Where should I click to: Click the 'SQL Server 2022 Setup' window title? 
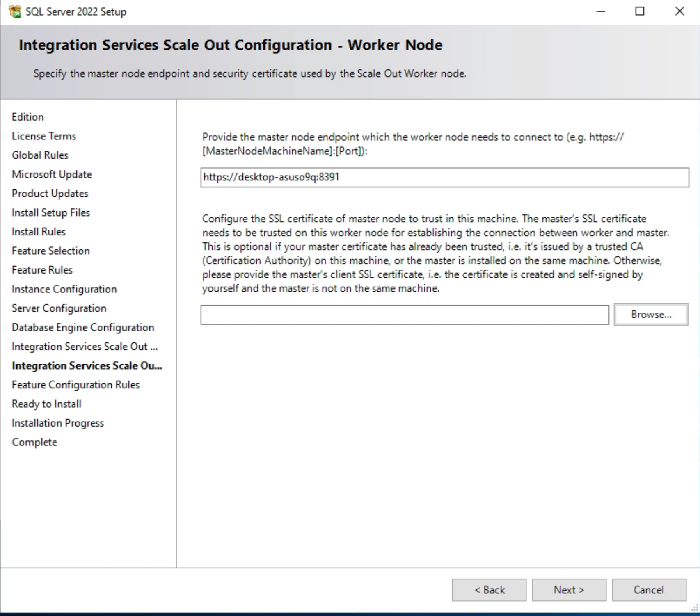coord(76,11)
